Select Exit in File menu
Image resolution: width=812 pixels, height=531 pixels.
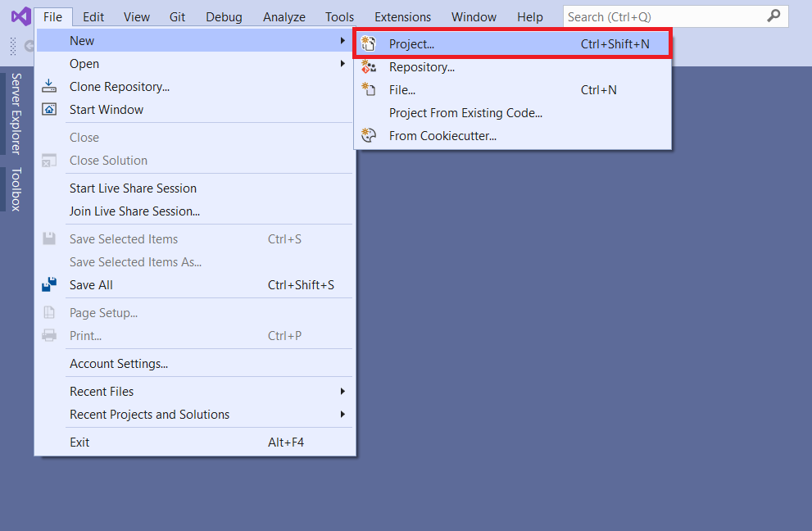click(x=195, y=442)
